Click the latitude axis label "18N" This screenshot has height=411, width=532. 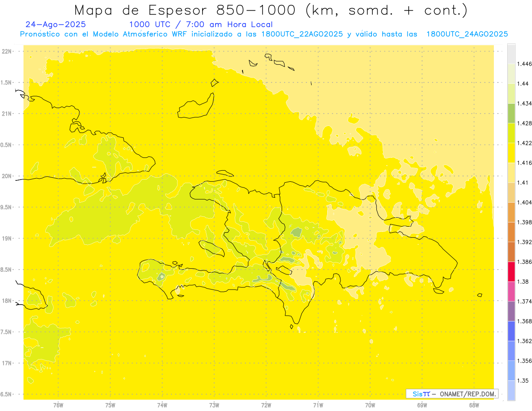(7, 301)
